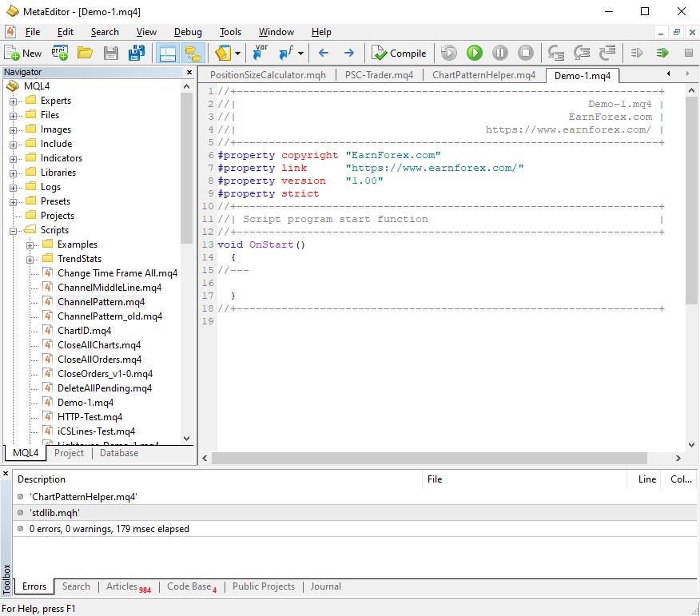
Task: Click the Compile button
Action: tap(399, 54)
